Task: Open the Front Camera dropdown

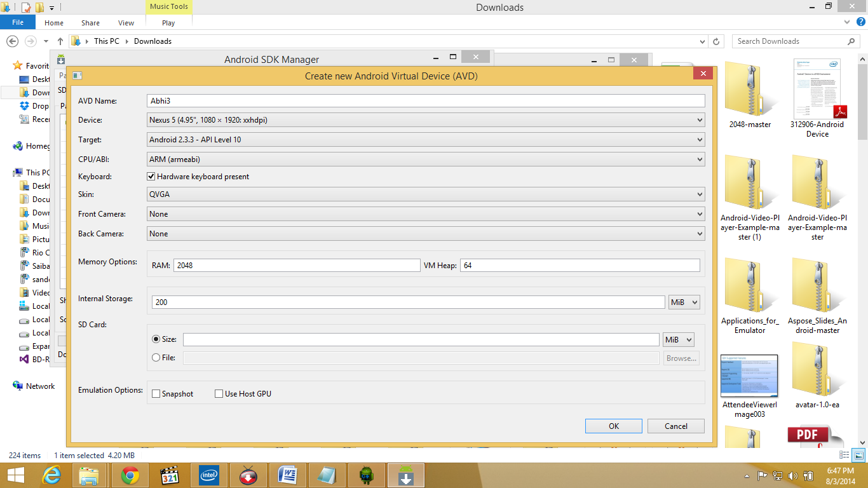Action: (x=426, y=214)
